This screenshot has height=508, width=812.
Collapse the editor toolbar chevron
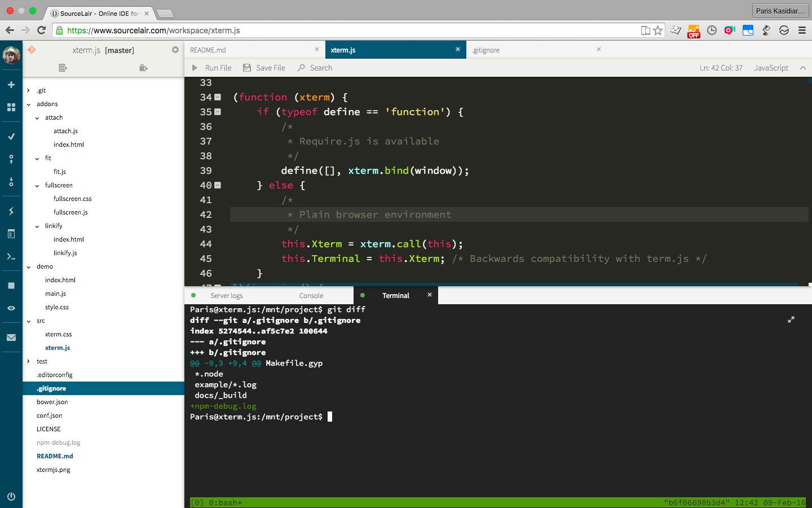click(802, 68)
